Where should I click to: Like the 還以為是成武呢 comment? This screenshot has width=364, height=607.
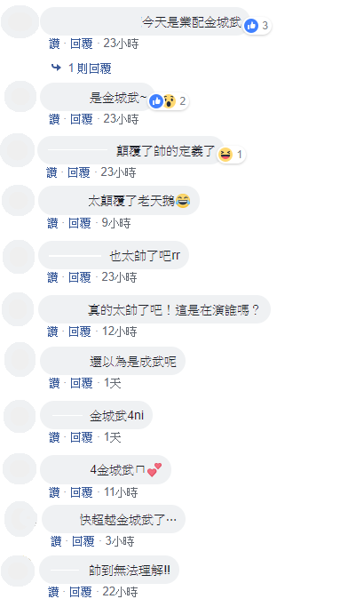54,383
